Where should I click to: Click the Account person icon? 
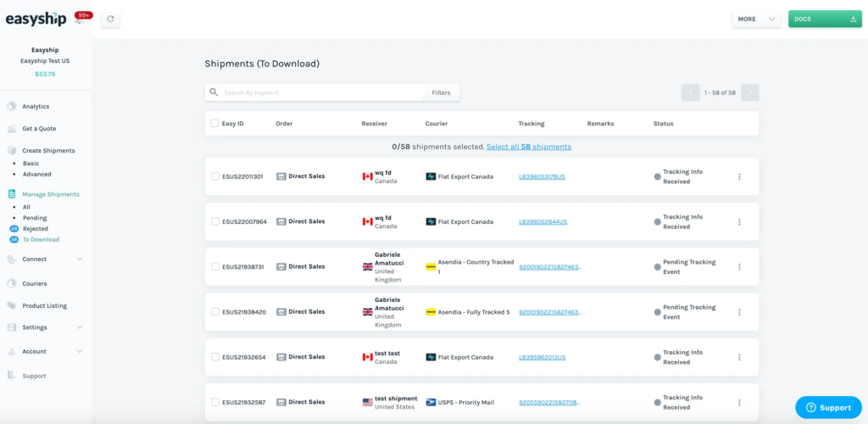(12, 351)
